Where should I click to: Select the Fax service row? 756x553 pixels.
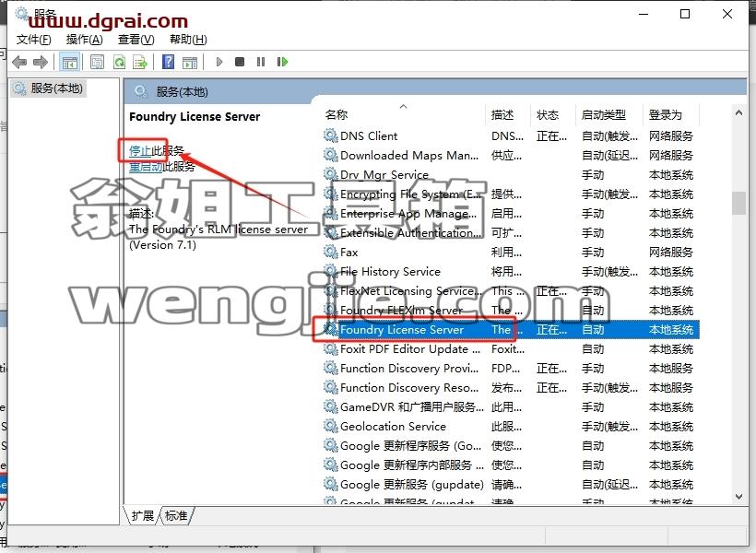511,253
